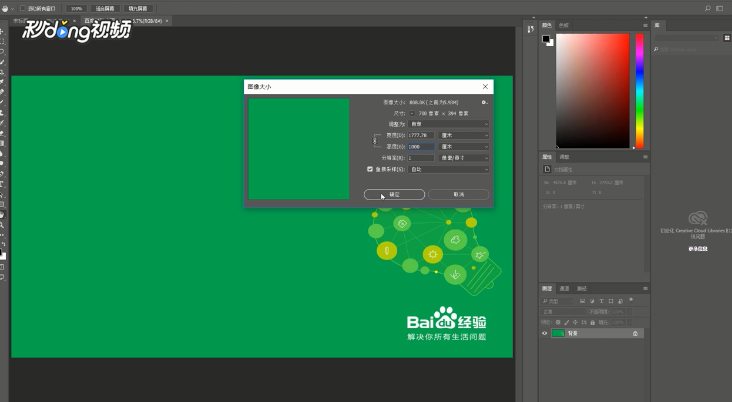Click the Creative Cloud Libraries cloud icon

698,218
